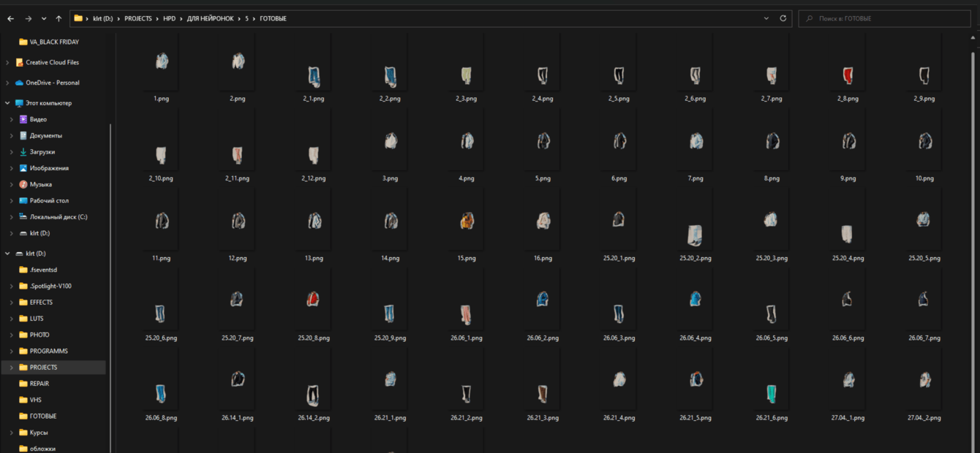
Task: Open Creative Cloud Files in sidebar
Action: point(52,62)
